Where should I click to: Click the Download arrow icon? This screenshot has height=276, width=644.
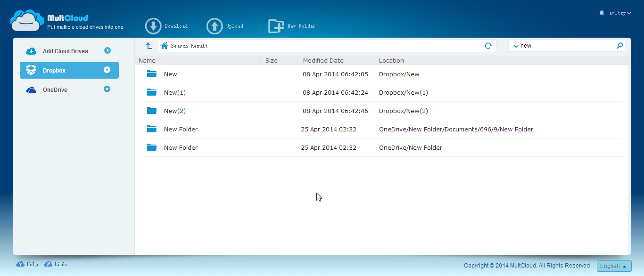(153, 26)
